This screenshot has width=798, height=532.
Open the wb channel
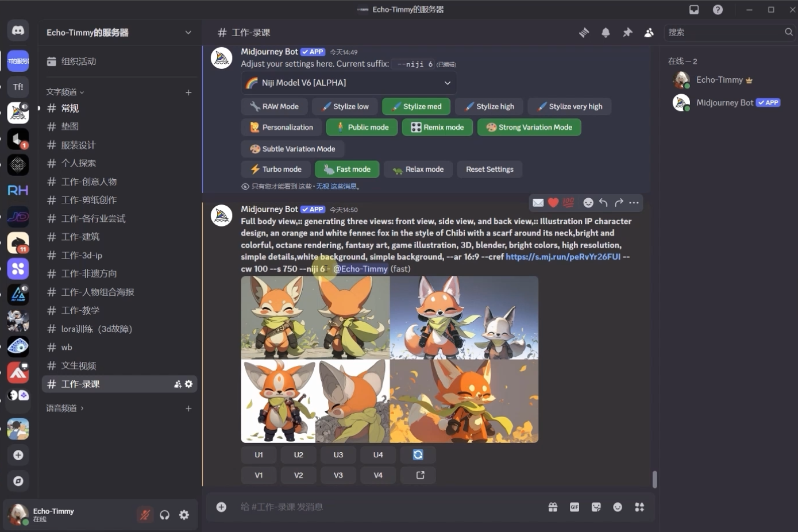(119, 347)
